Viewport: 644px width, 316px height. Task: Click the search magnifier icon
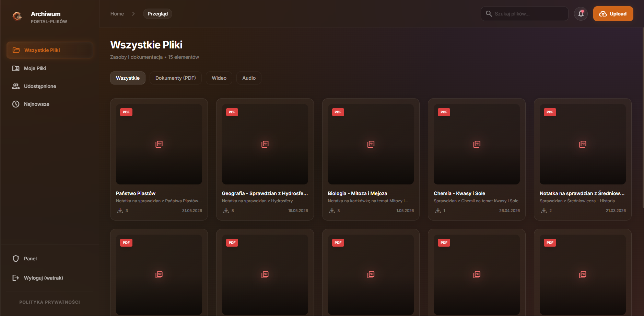489,14
